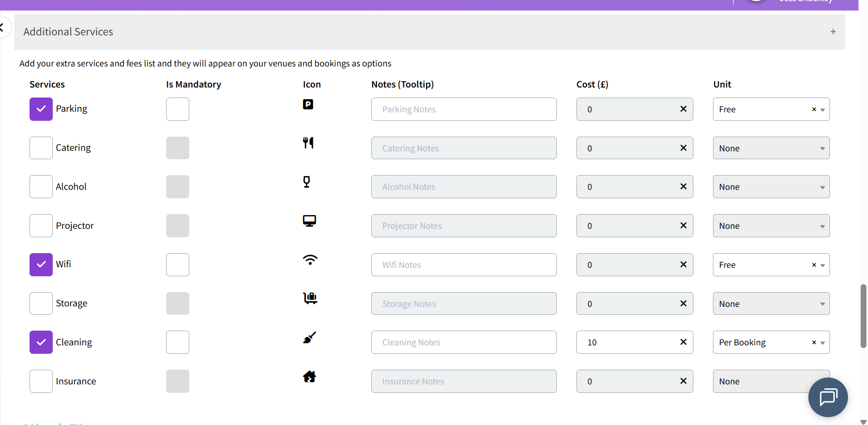Clear the Cleaning cost value
This screenshot has height=425, width=868.
tap(683, 342)
